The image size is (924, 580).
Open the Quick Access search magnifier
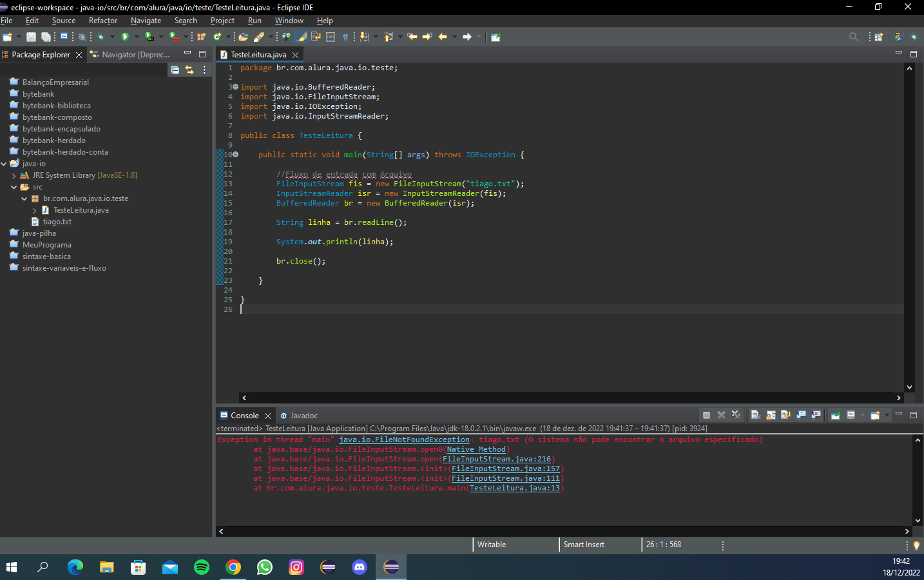(854, 37)
